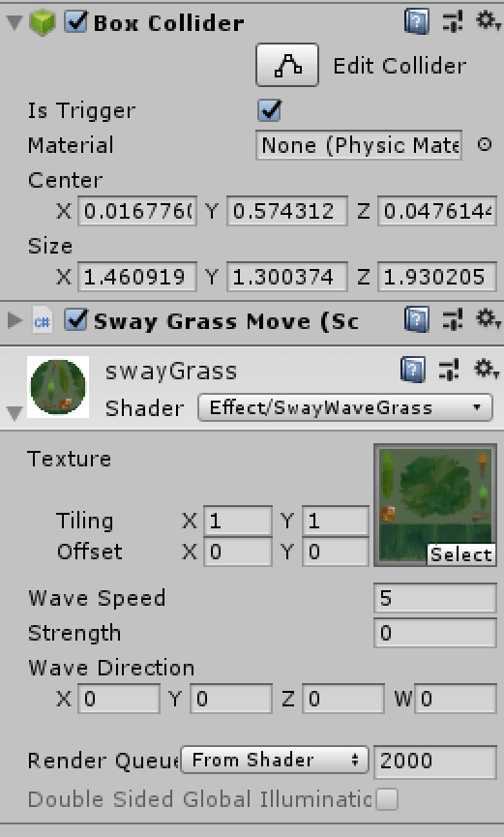Click the Box Collider green cube icon
This screenshot has height=837, width=504.
click(43, 23)
